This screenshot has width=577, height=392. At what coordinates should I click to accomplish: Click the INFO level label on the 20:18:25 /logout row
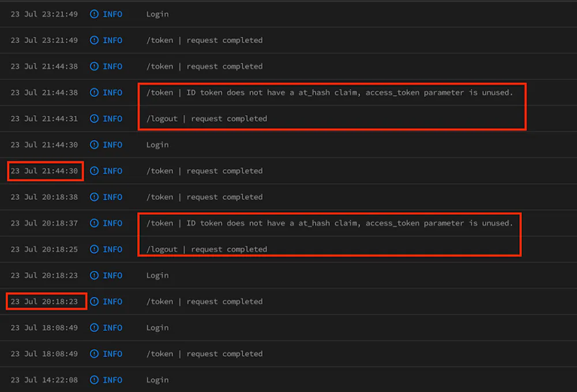[x=113, y=249]
